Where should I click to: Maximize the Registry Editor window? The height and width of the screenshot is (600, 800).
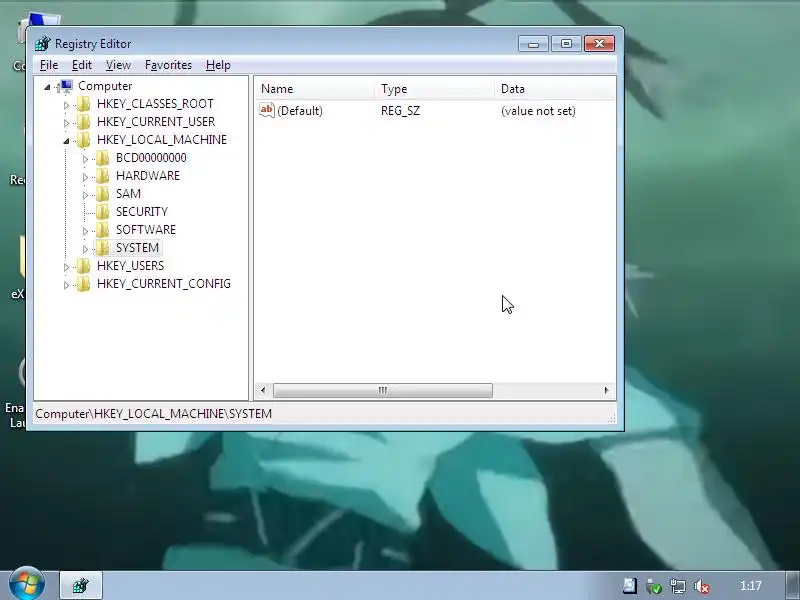pos(566,44)
